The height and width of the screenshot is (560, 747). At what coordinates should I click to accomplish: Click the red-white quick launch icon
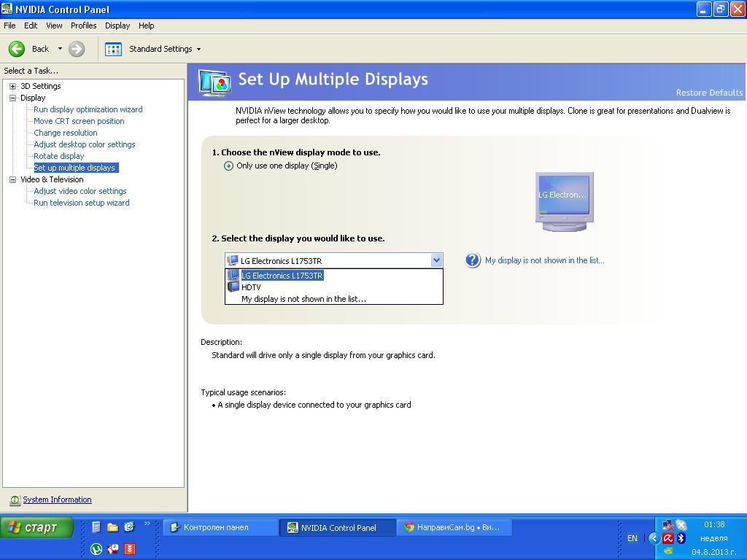pyautogui.click(x=113, y=549)
